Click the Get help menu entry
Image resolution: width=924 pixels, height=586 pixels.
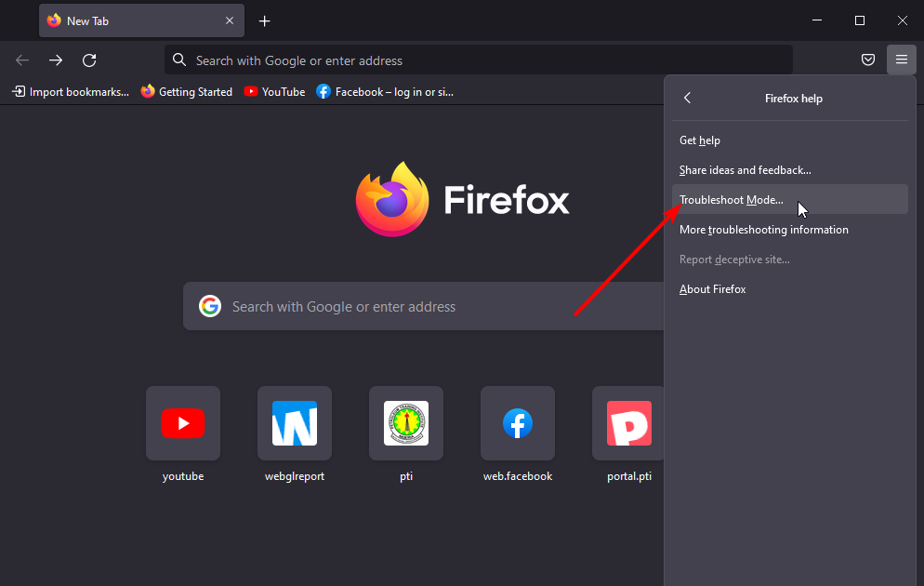[x=700, y=140]
